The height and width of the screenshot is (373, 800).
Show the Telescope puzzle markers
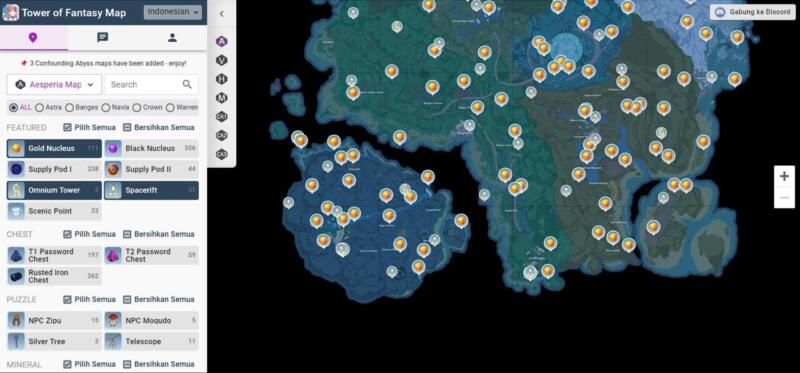click(x=152, y=341)
